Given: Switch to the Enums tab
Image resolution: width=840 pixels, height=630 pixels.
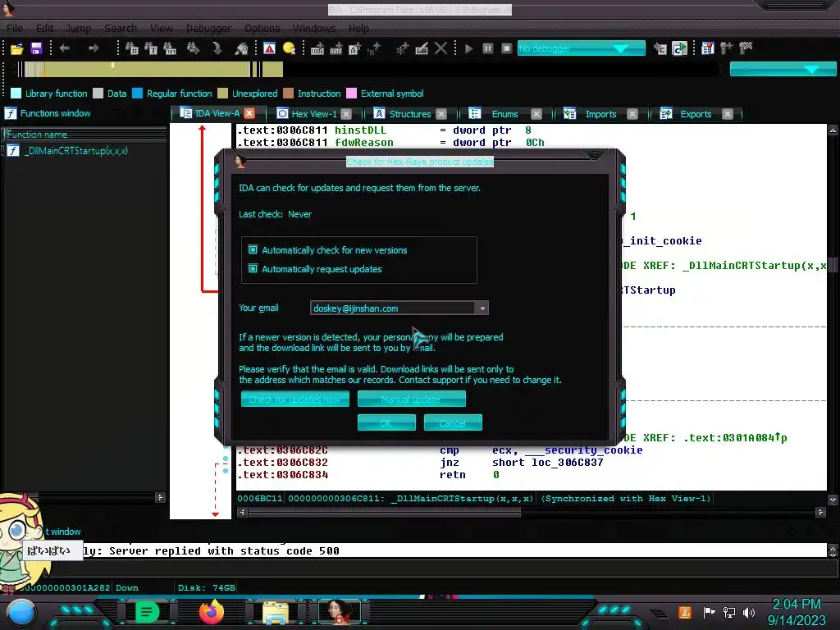Looking at the screenshot, I should [504, 114].
